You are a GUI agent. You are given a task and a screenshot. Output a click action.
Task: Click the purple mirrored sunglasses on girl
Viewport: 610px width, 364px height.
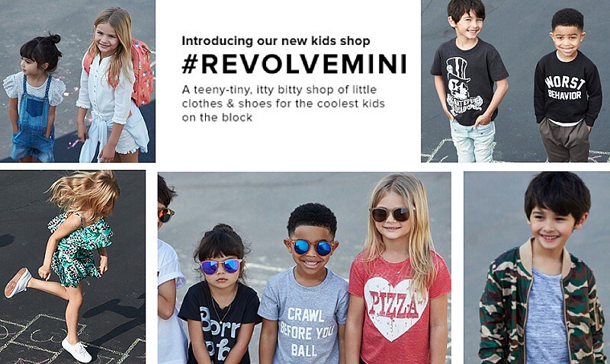[220, 266]
